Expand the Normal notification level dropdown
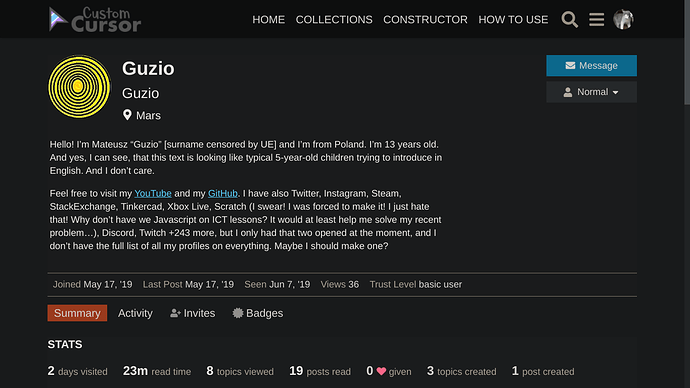This screenshot has height=388, width=690. 591,92
